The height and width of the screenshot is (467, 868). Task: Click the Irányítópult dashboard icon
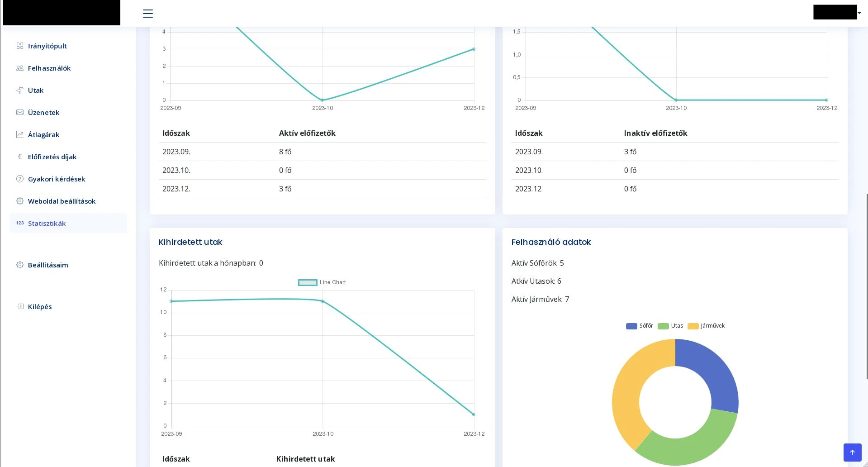(20, 46)
